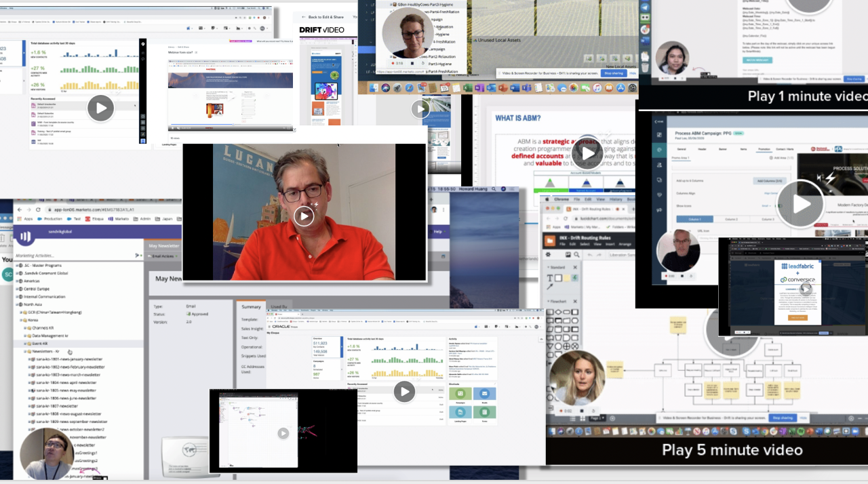868x484 pixels.
Task: Open the Used By tab
Action: click(x=279, y=307)
